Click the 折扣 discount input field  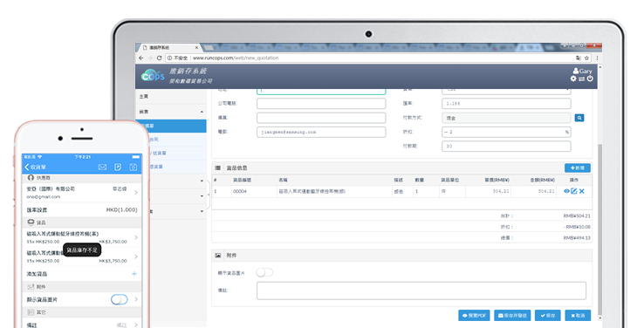(506, 132)
